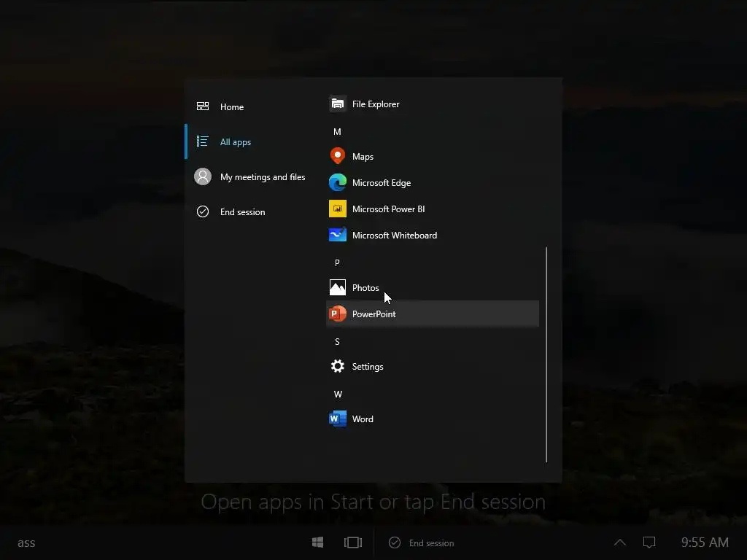Click the user avatar beside My meetings and files
Screen dimensions: 747x560
pyautogui.click(x=203, y=176)
